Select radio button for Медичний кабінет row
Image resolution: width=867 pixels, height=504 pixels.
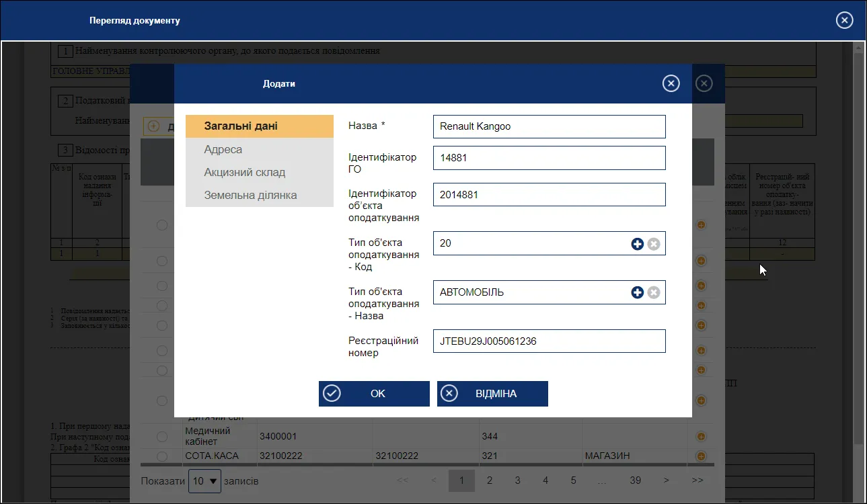tap(162, 437)
